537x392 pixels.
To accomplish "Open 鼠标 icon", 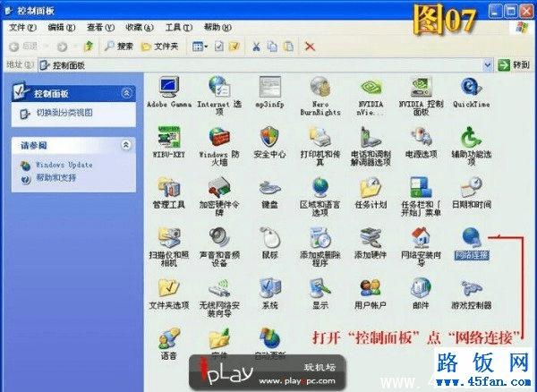I will point(270,237).
